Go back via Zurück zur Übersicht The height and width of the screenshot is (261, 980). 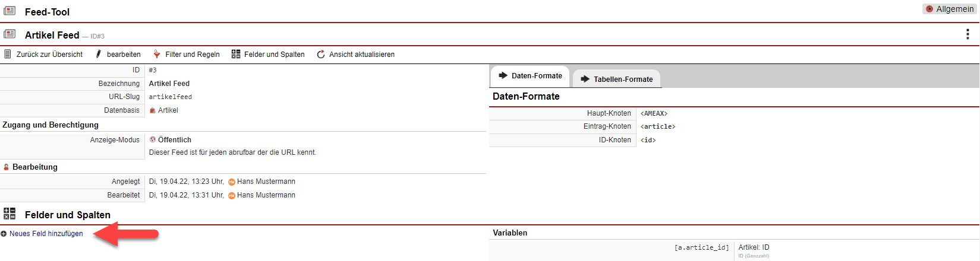[x=44, y=55]
